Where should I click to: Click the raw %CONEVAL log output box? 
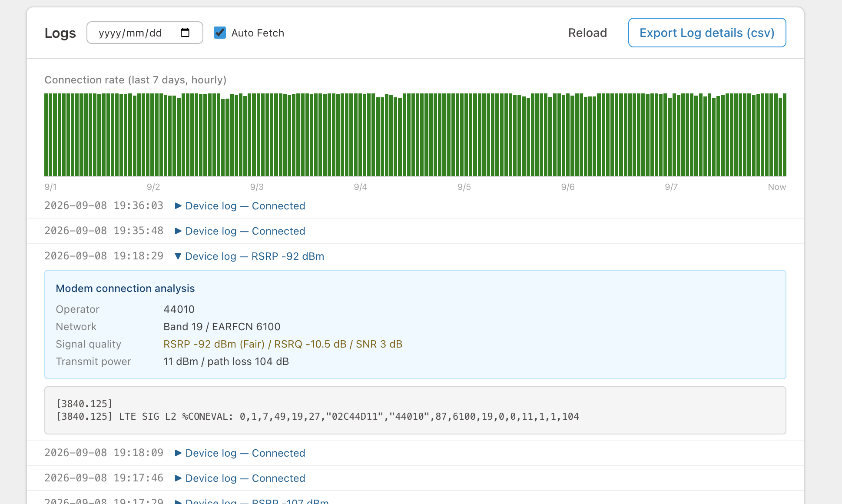pos(415,410)
